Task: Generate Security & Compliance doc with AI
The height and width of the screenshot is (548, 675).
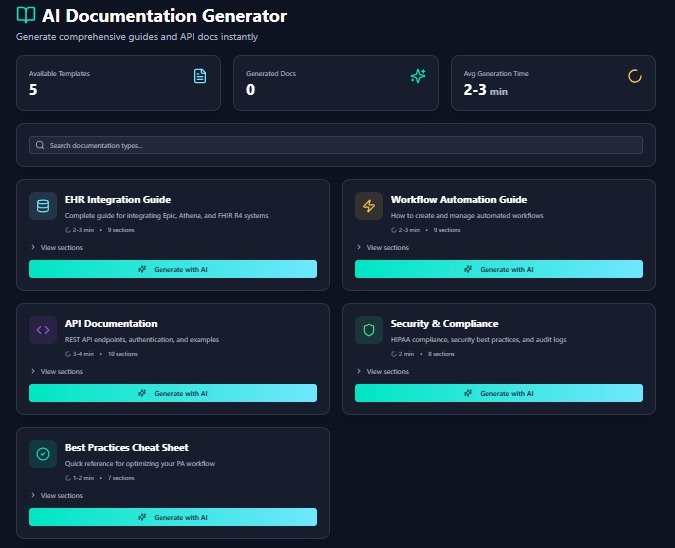Action: [x=499, y=393]
